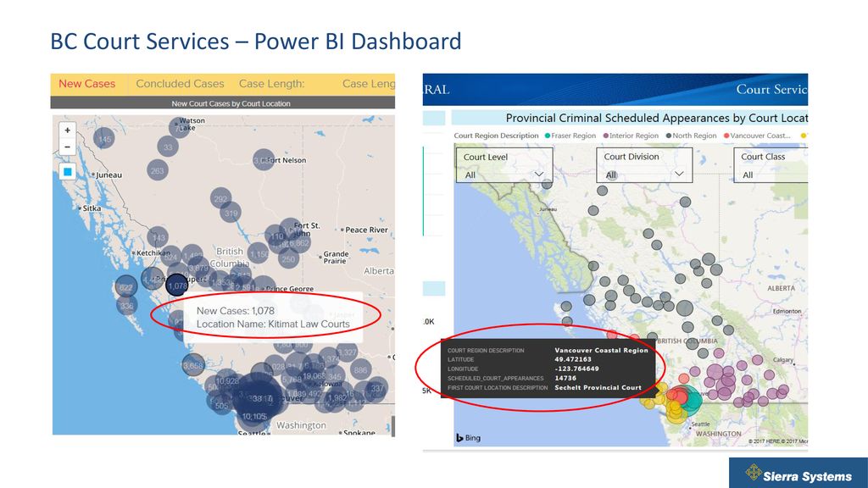Select Fraser Region legend dot
The height and width of the screenshot is (488, 868).
click(548, 136)
